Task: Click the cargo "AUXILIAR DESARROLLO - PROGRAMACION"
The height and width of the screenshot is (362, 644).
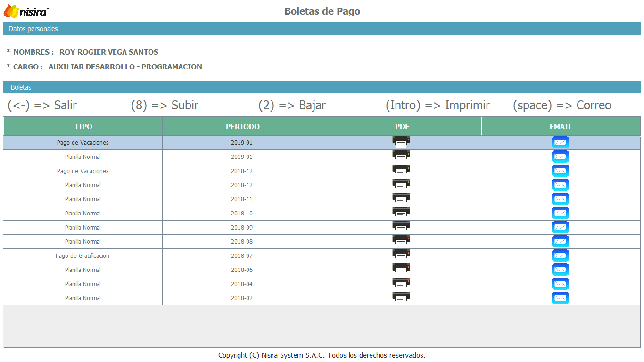Action: 125,67
